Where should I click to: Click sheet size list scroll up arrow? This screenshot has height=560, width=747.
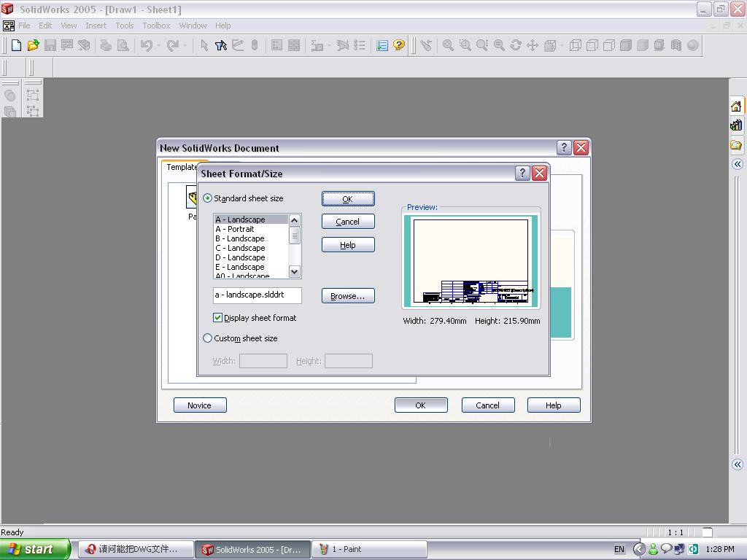coord(295,220)
